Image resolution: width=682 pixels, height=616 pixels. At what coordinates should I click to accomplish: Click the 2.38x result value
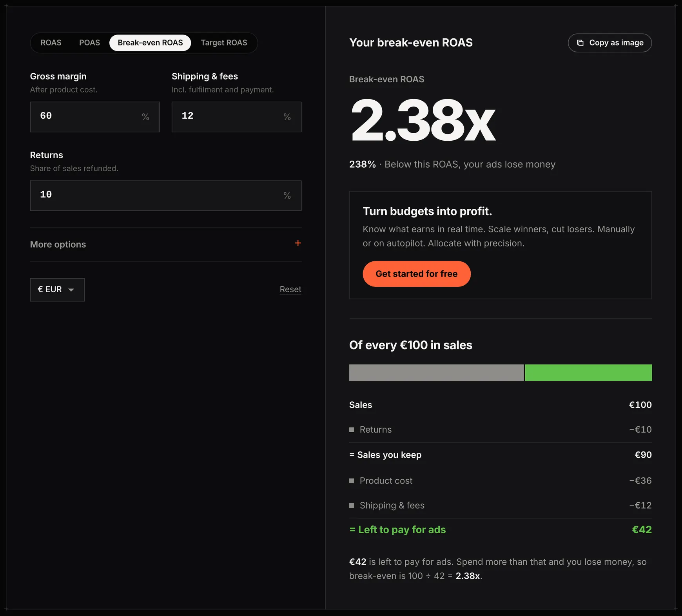[423, 121]
